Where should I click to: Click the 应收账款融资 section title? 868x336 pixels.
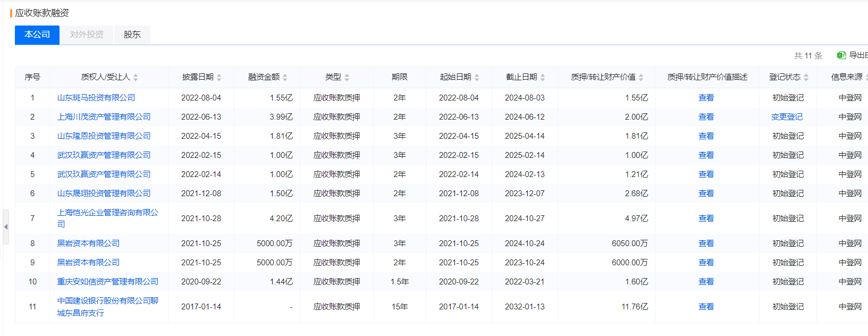[x=42, y=13]
